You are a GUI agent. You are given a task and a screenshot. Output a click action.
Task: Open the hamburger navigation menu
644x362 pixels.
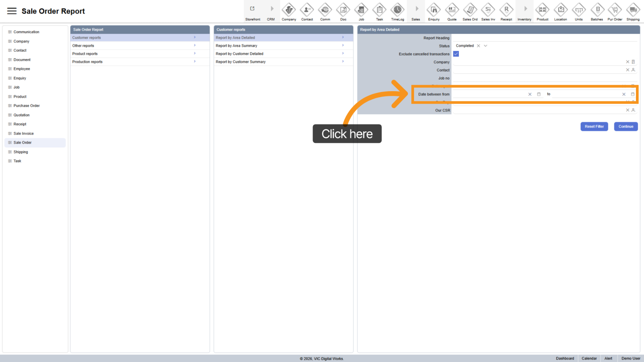[12, 11]
